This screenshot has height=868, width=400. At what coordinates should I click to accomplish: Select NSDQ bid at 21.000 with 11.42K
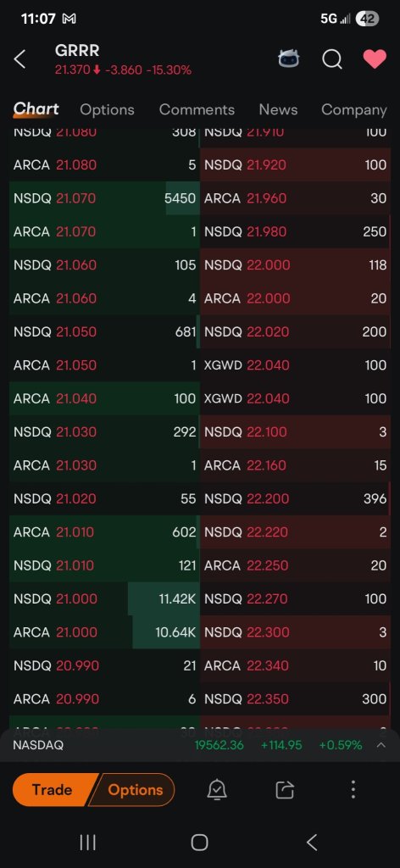coord(104,598)
